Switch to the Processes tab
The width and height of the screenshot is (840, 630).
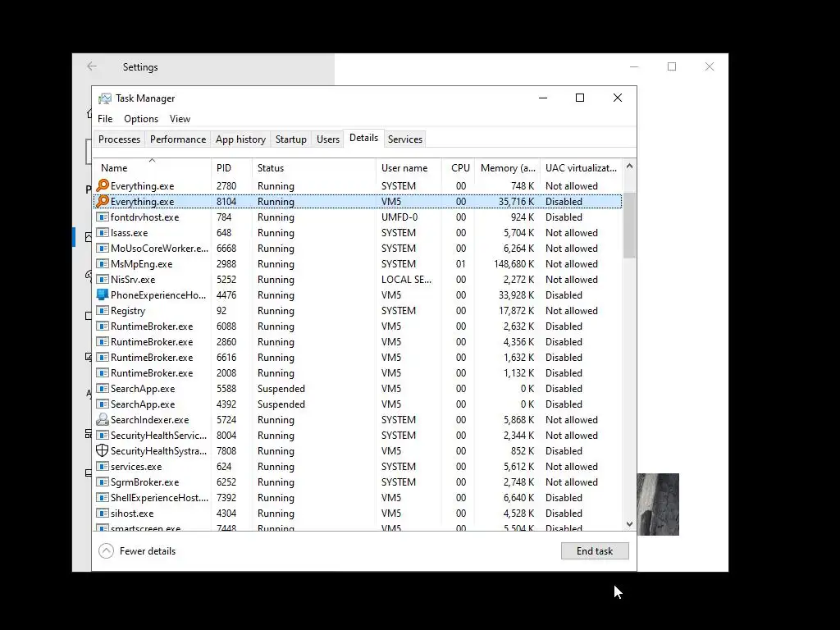(x=119, y=139)
